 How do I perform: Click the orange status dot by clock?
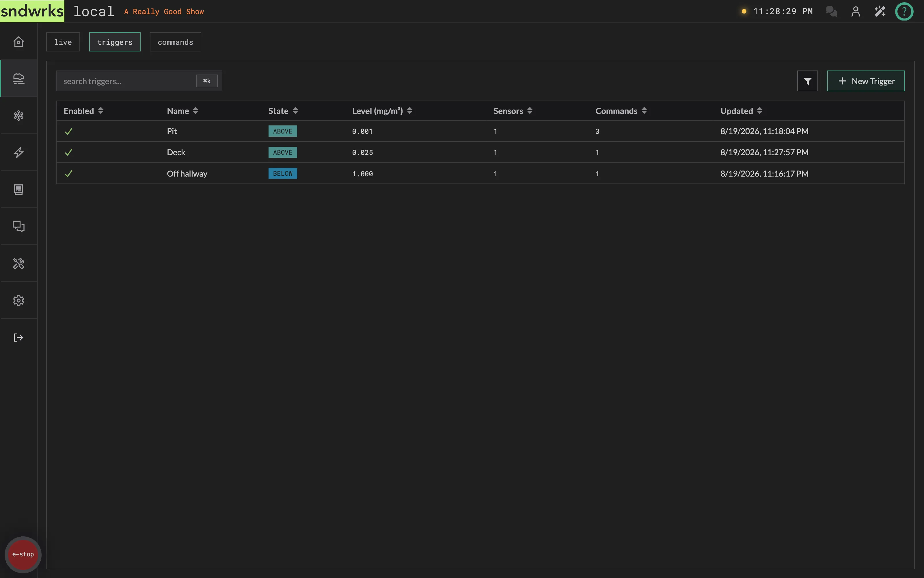pyautogui.click(x=744, y=12)
